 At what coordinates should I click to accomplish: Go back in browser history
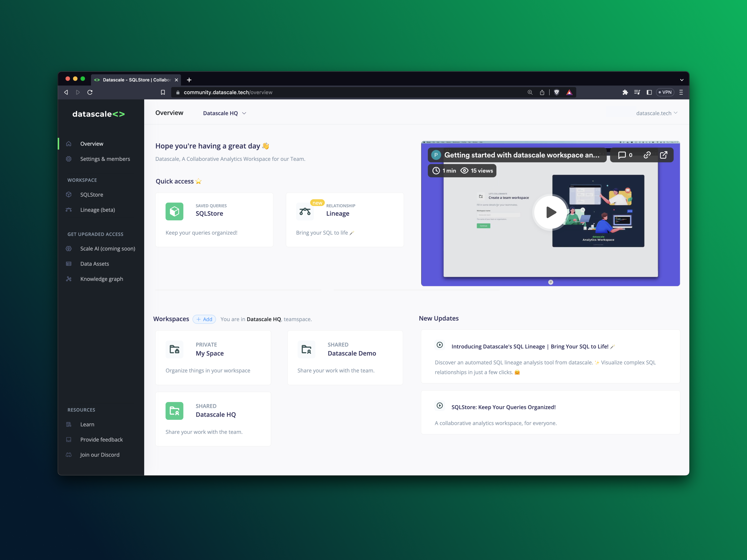click(66, 92)
